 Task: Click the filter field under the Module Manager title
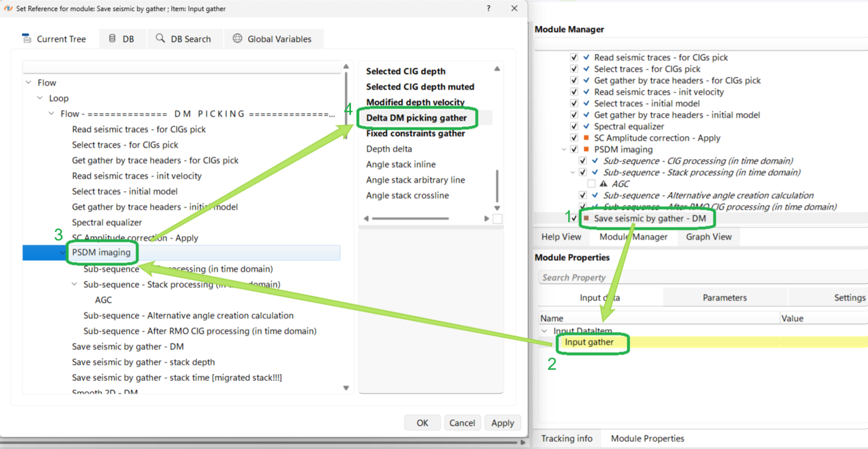coord(701,44)
